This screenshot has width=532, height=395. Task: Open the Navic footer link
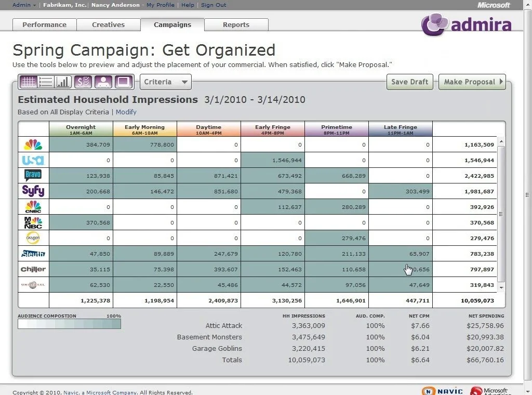tap(71, 392)
